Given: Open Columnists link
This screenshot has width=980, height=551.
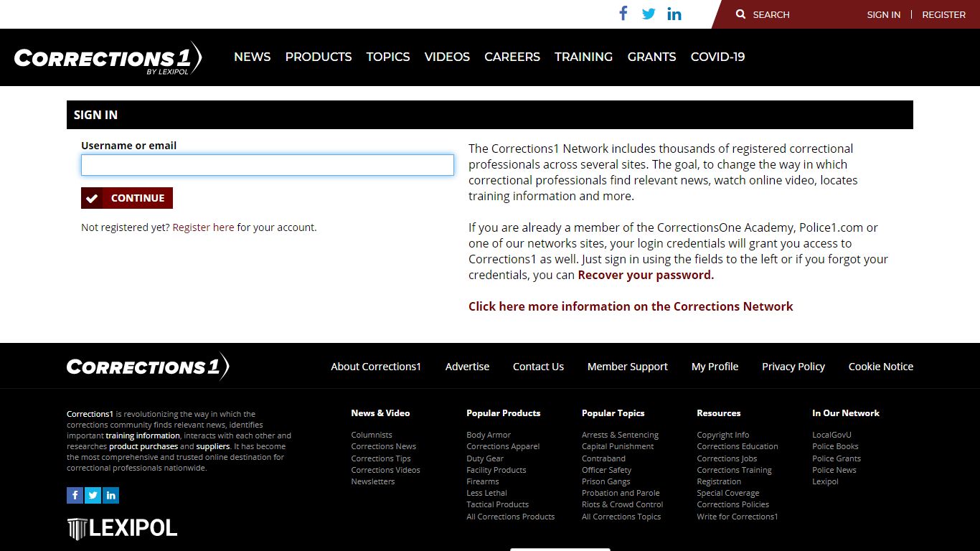Looking at the screenshot, I should tap(372, 435).
